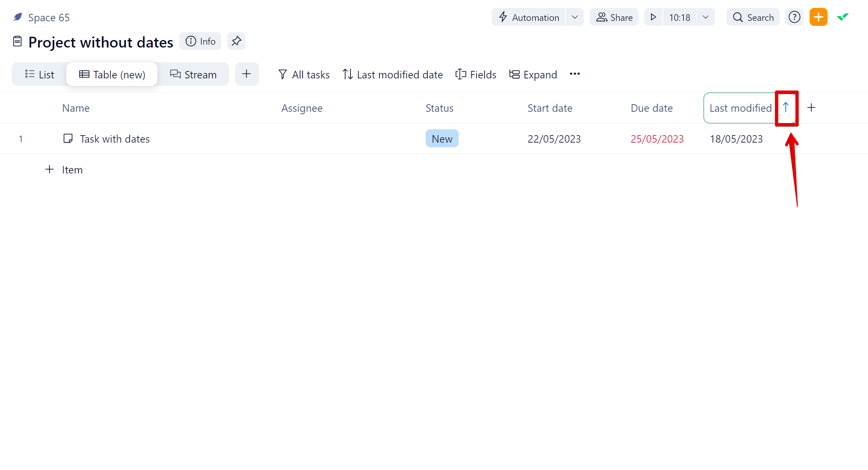868x470 pixels.
Task: Start the timer play button
Action: (x=653, y=17)
